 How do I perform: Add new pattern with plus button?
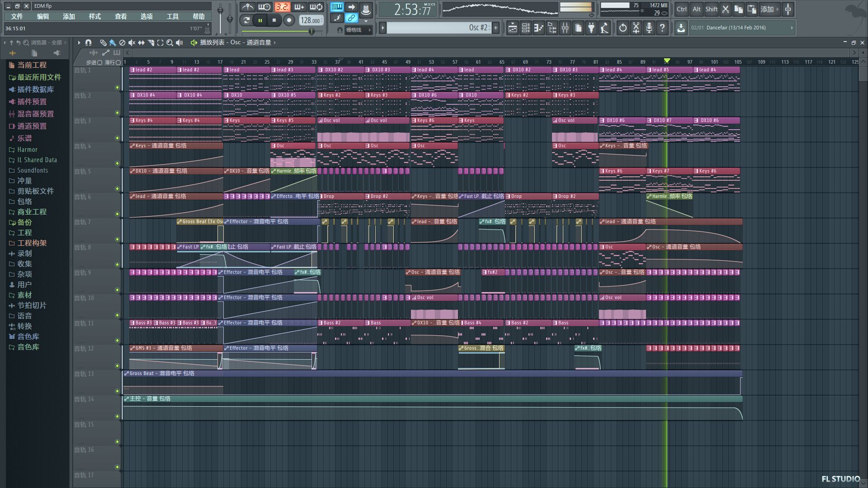[x=496, y=28]
